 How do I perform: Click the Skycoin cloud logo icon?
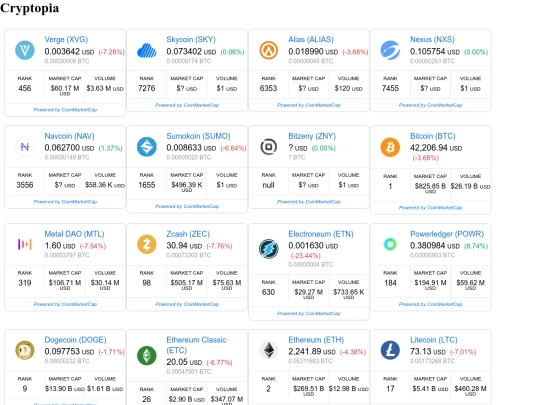(147, 50)
